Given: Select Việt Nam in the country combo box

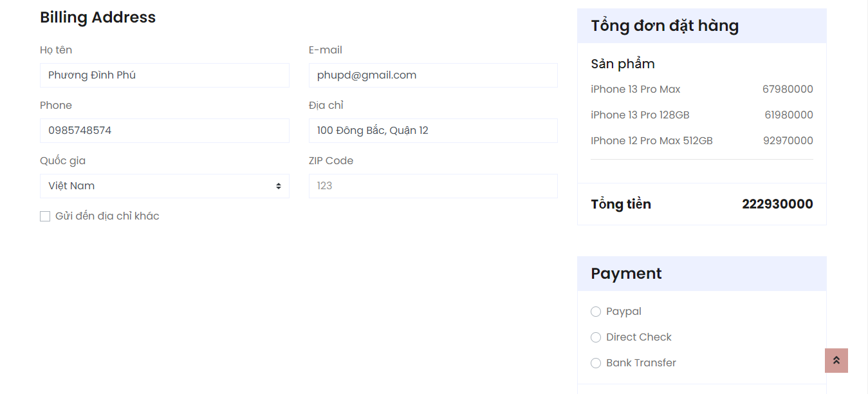Looking at the screenshot, I should point(164,185).
